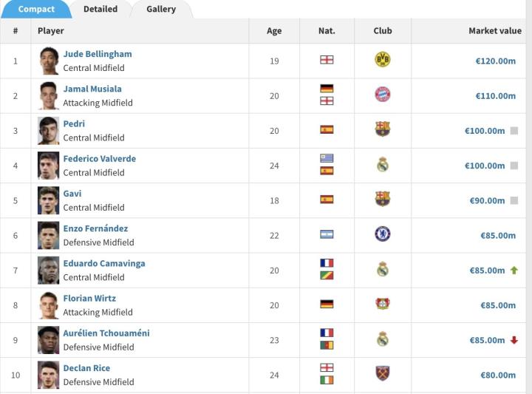Click red down arrow beside Tchouaméni's value
Image resolution: width=532 pixels, height=394 pixels.
click(x=514, y=340)
